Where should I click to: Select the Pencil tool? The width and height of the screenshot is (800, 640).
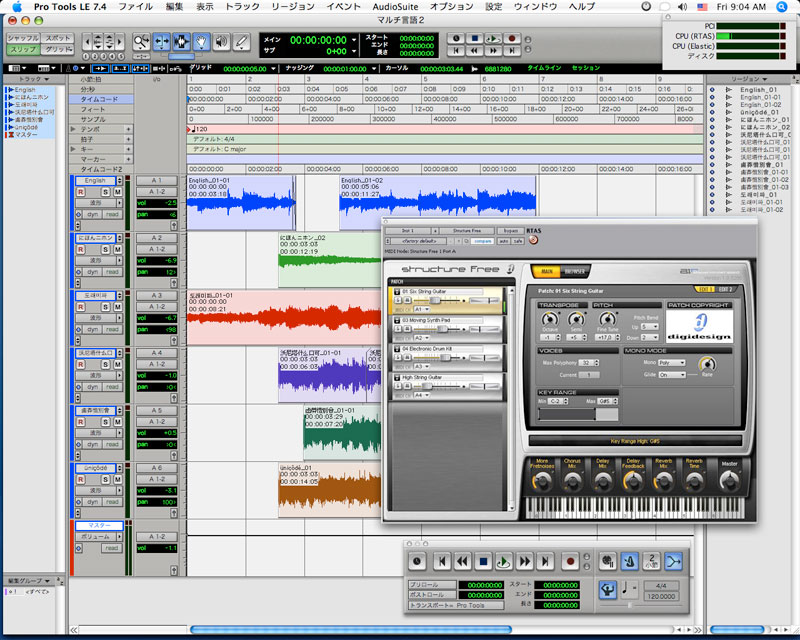241,42
